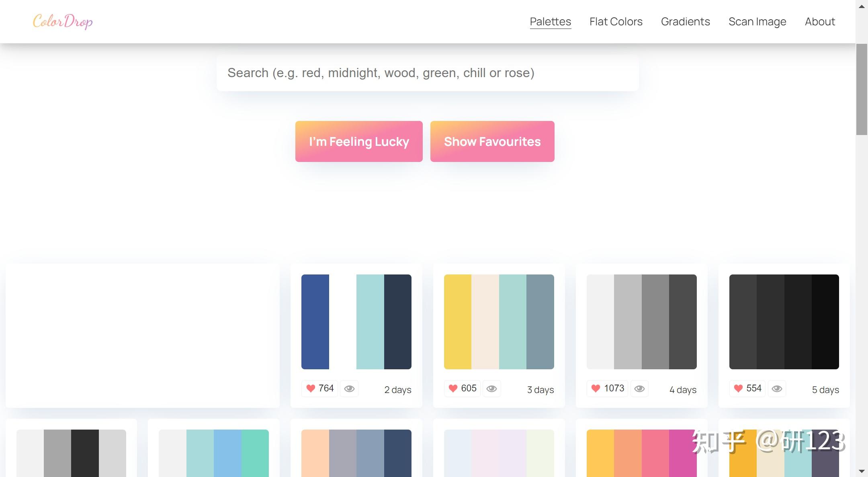
Task: Click the I'm Feeling Lucky button
Action: [x=359, y=141]
